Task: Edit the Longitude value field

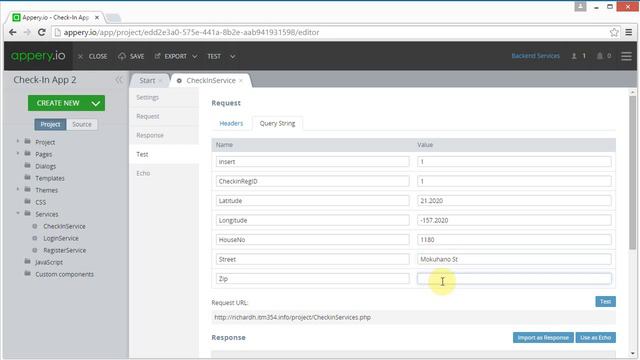Action: point(514,220)
